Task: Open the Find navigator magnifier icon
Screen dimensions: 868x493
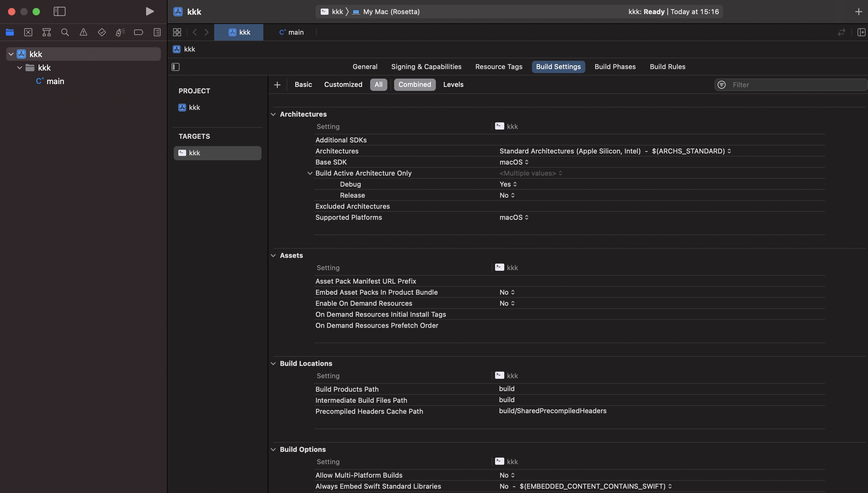Action: pyautogui.click(x=65, y=32)
